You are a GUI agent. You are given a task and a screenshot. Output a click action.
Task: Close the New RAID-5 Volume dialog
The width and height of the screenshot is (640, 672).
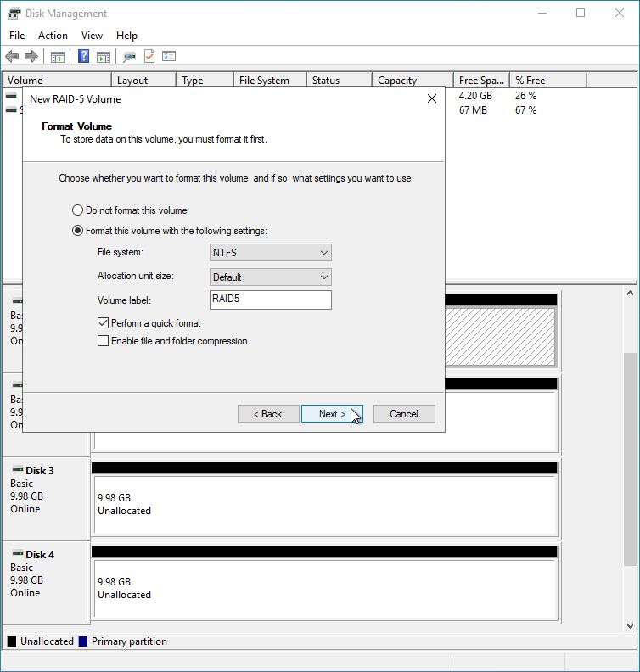tap(432, 99)
